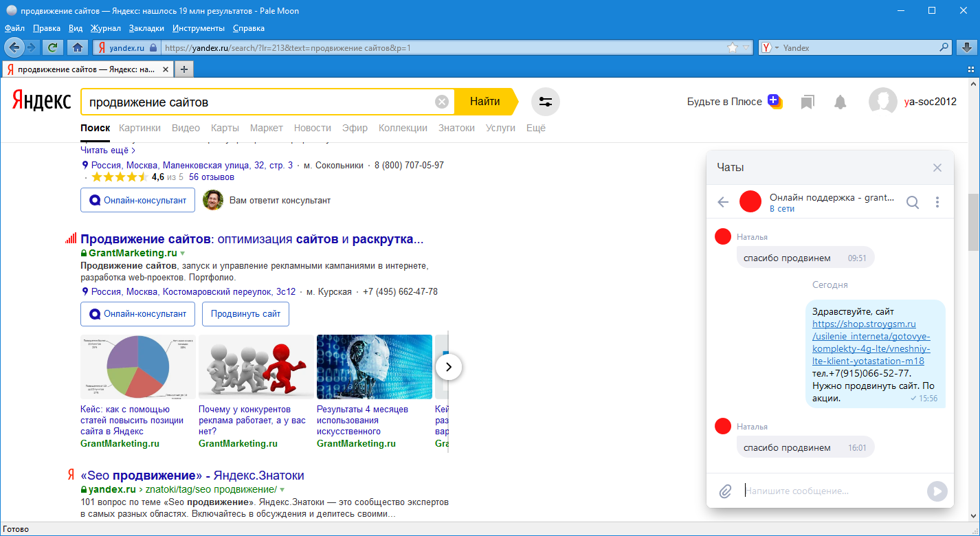Go back from the chat conversation
The image size is (980, 536).
point(722,202)
